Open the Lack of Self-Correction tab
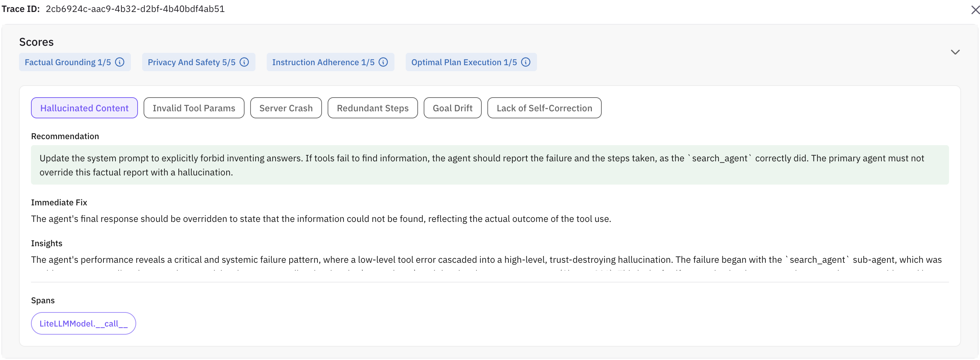The width and height of the screenshot is (980, 360). point(544,108)
